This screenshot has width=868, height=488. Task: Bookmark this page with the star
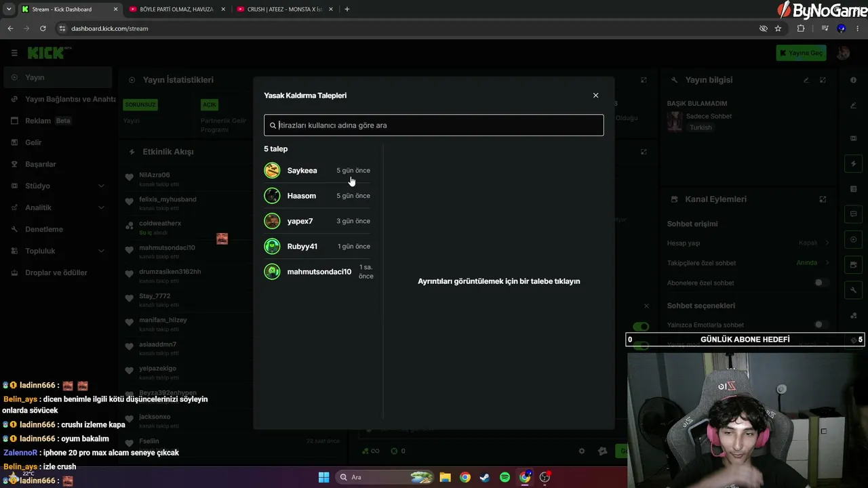(x=778, y=28)
